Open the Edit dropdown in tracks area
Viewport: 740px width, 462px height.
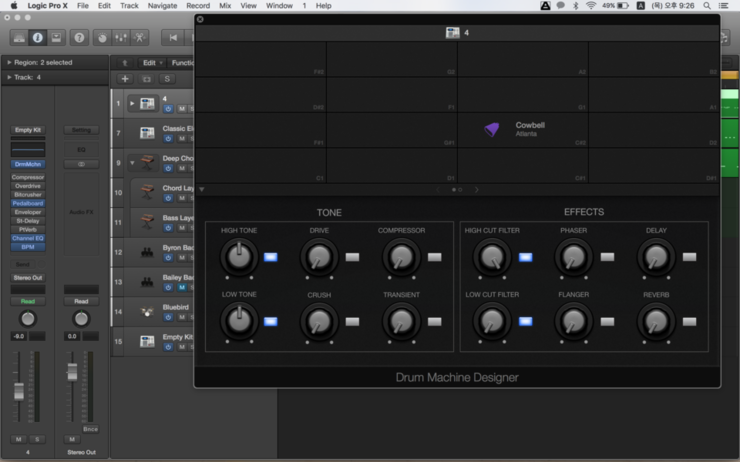pos(152,62)
